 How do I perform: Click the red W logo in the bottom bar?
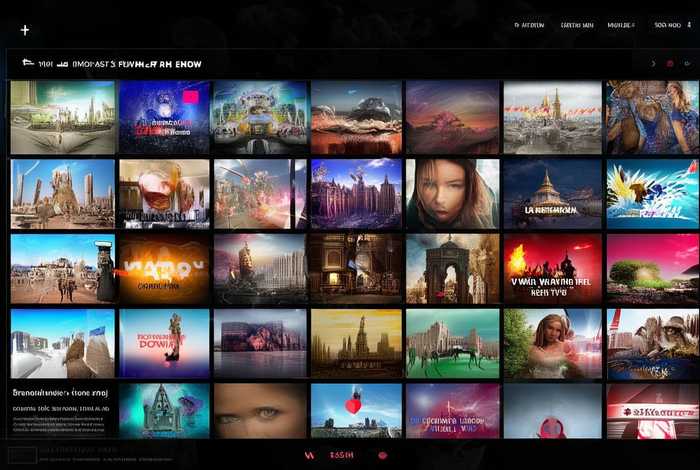(308, 455)
